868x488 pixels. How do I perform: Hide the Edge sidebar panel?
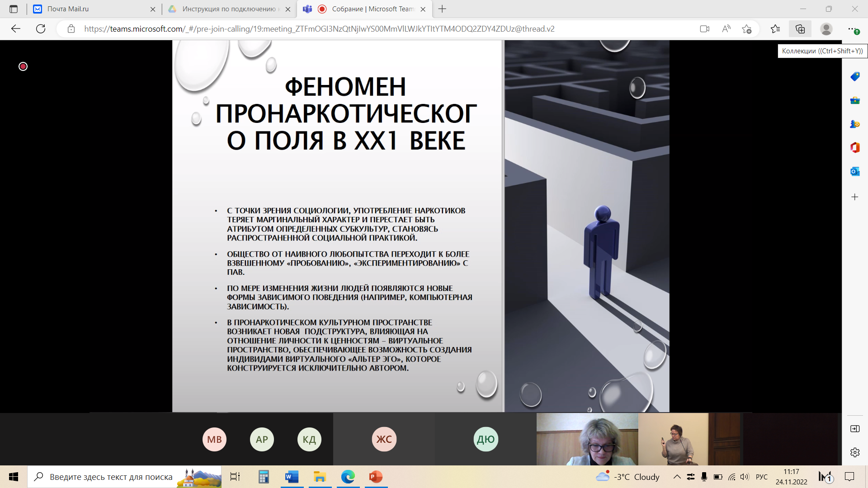(855, 428)
